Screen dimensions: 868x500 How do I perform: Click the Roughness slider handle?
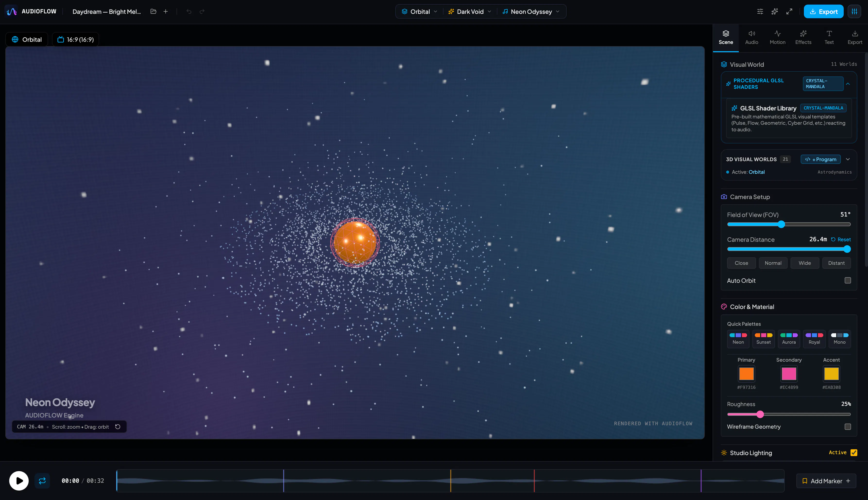(x=760, y=414)
